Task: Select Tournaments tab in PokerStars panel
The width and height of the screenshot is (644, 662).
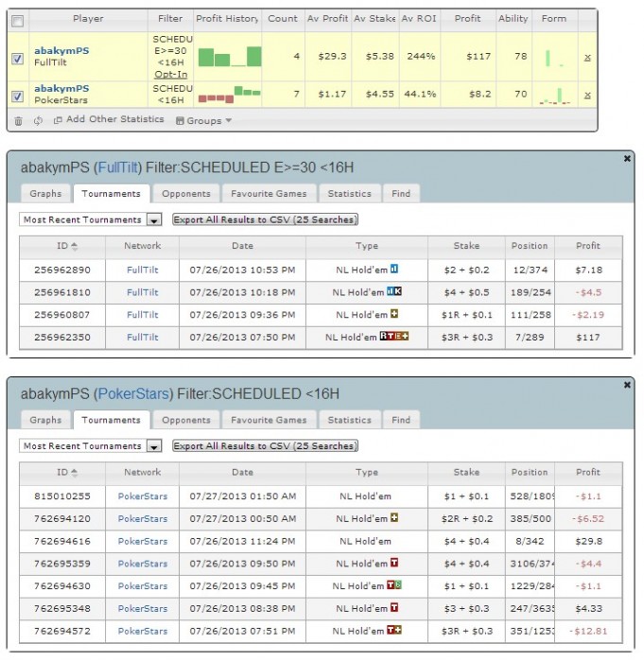Action: pyautogui.click(x=111, y=420)
